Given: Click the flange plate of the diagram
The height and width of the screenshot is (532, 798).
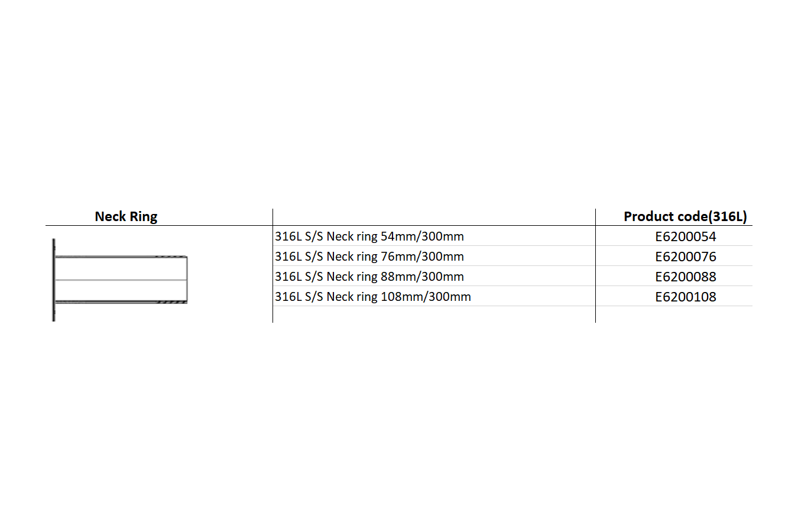Looking at the screenshot, I should coord(54,280).
